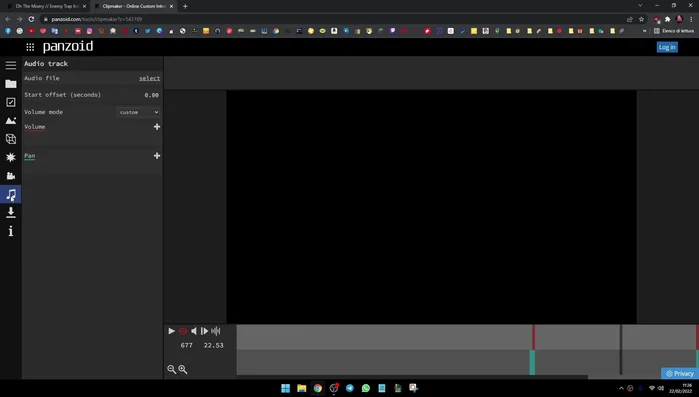Click the dark playhead line on timeline
The height and width of the screenshot is (397, 699).
[x=621, y=350]
